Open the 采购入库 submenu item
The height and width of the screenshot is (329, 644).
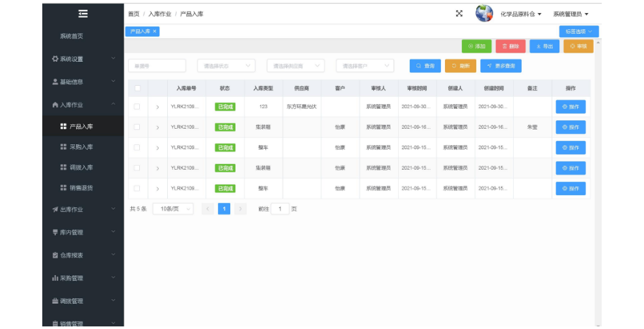[83, 147]
